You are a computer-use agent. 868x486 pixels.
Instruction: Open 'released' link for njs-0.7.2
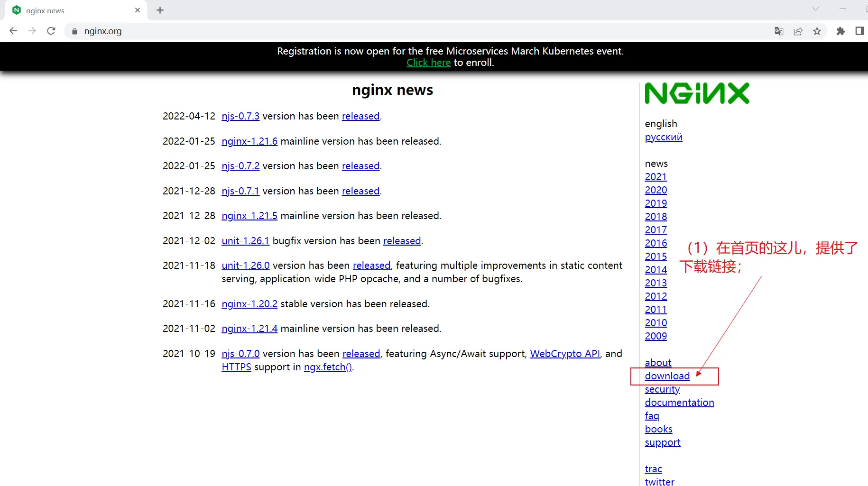360,166
